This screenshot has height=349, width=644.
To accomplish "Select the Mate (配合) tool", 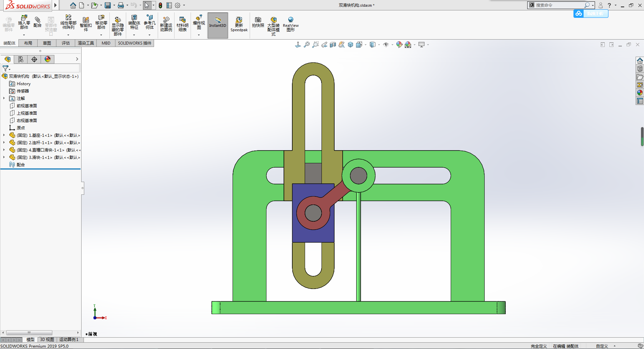I will coord(38,22).
